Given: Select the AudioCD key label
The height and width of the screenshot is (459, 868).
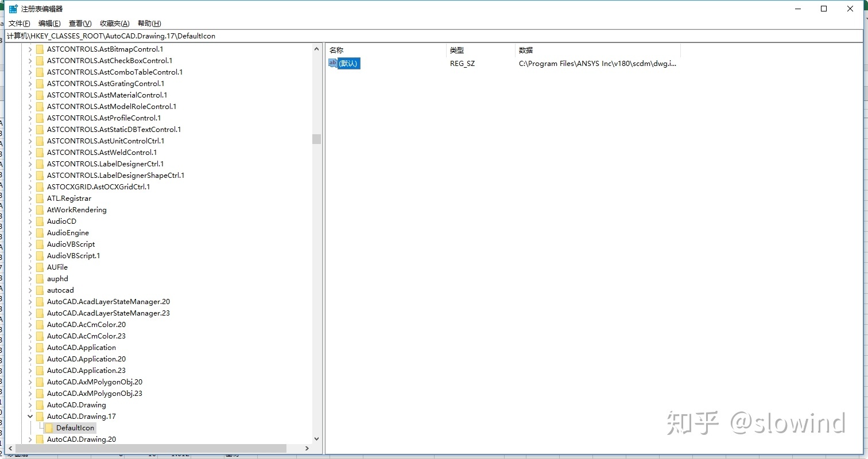Looking at the screenshot, I should (x=61, y=221).
